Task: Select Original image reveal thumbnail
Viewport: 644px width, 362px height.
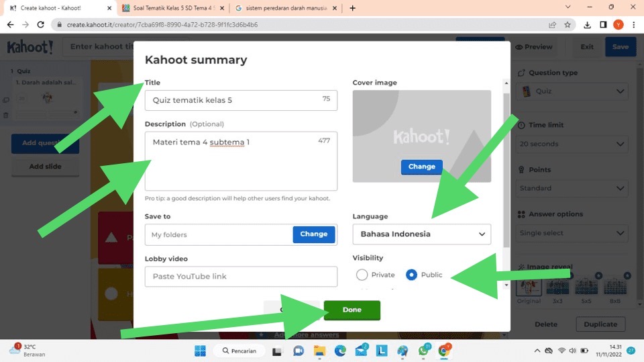Action: 529,287
